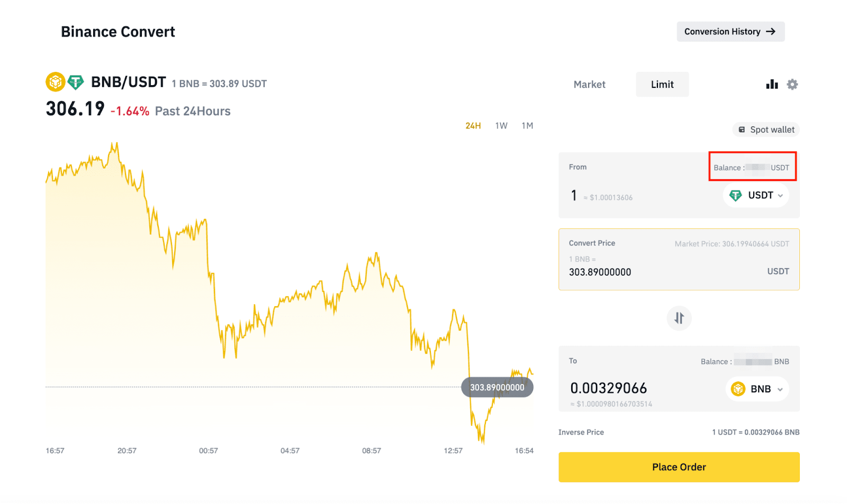
Task: Switch the chart range to 1W
Action: [x=501, y=126]
